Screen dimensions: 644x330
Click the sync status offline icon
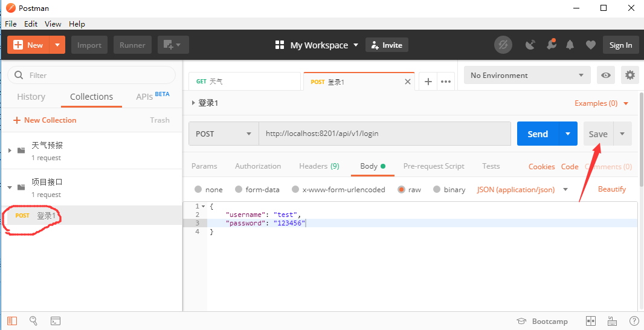coord(503,45)
